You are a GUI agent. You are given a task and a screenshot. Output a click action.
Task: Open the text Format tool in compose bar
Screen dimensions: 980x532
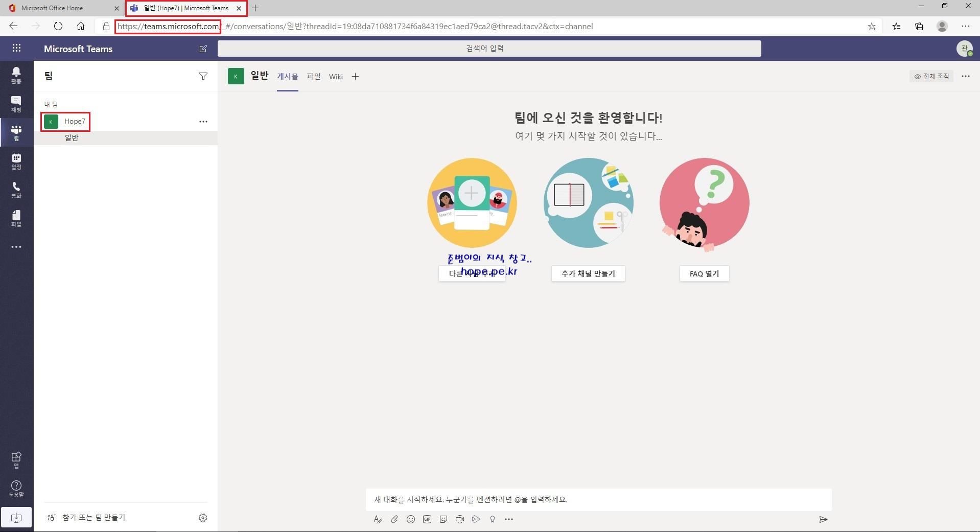pyautogui.click(x=378, y=519)
